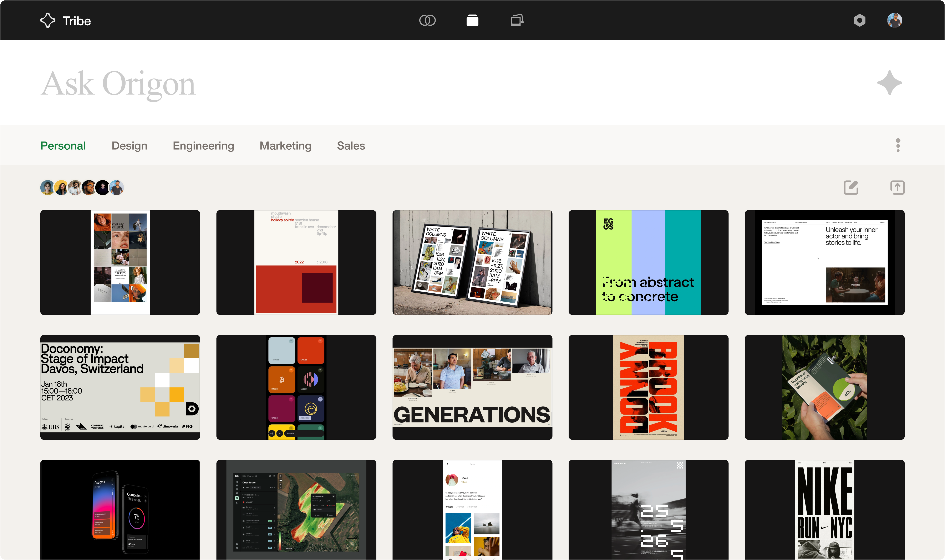This screenshot has height=560, width=945.
Task: Switch to the Engineering tab
Action: (x=203, y=146)
